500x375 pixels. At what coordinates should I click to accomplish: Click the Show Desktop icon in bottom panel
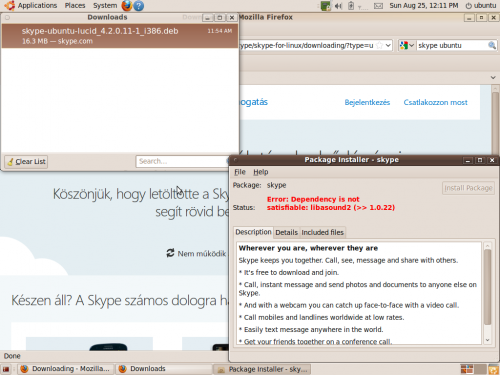[x=6, y=369]
